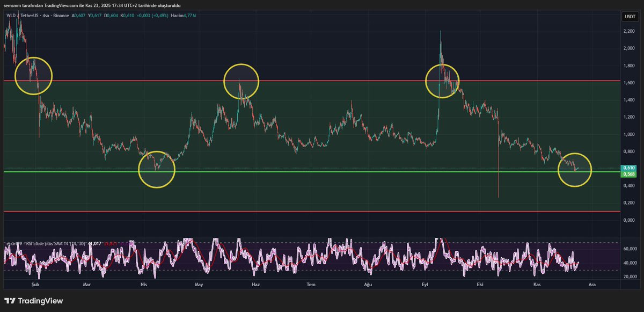Click the Binance exchange label in legend

pos(61,16)
